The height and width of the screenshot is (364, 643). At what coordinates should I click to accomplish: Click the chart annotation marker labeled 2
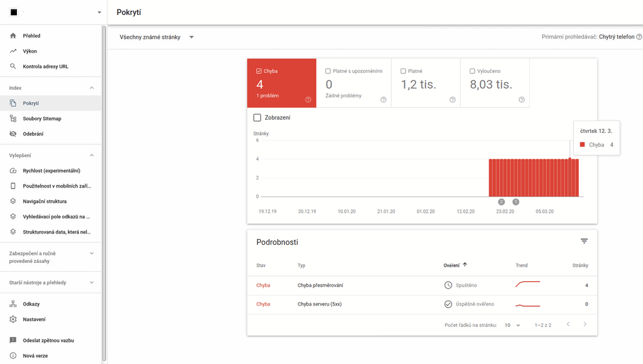tap(501, 201)
